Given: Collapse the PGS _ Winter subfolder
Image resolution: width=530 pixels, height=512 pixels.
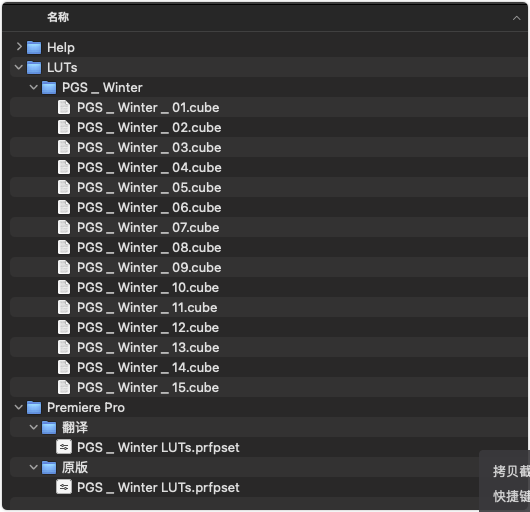Looking at the screenshot, I should (34, 87).
